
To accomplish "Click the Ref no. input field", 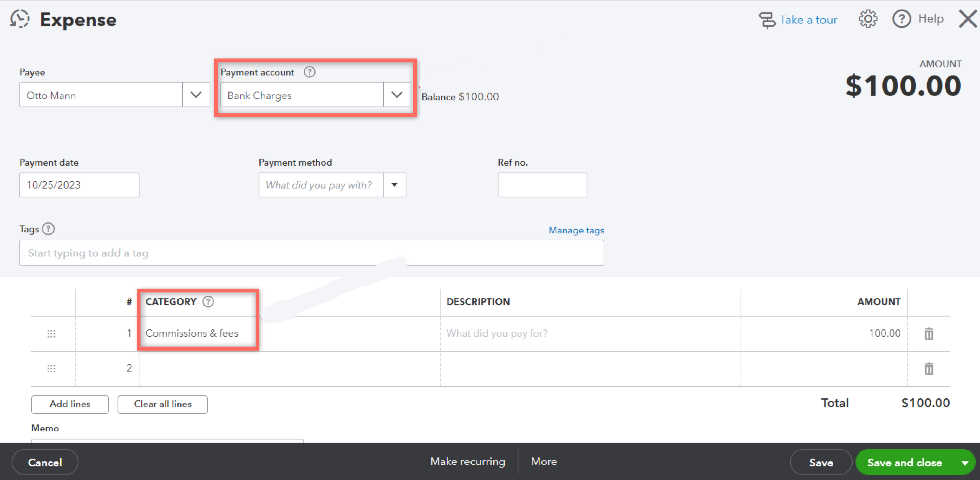I will (x=542, y=185).
